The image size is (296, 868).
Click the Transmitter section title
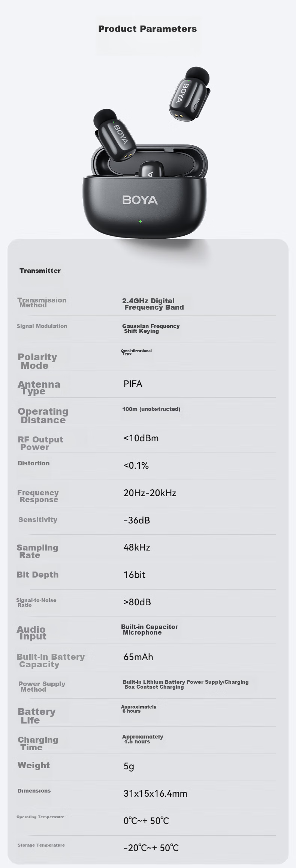[x=40, y=271]
